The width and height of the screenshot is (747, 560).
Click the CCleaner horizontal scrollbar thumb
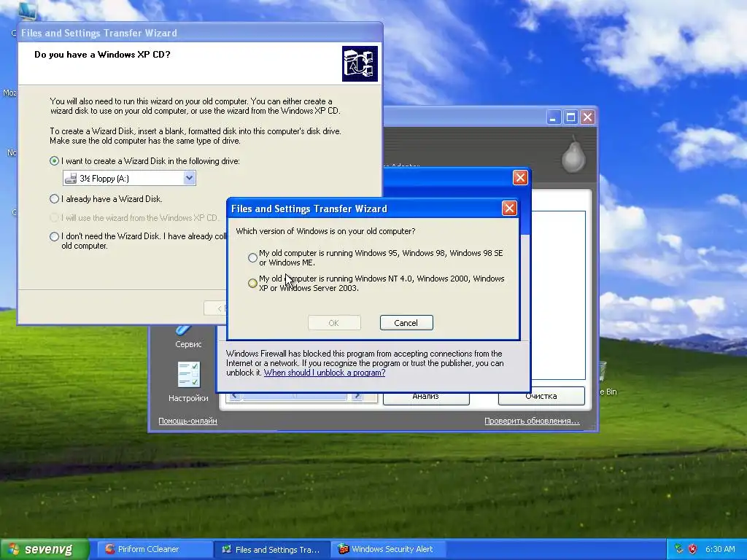tap(295, 396)
